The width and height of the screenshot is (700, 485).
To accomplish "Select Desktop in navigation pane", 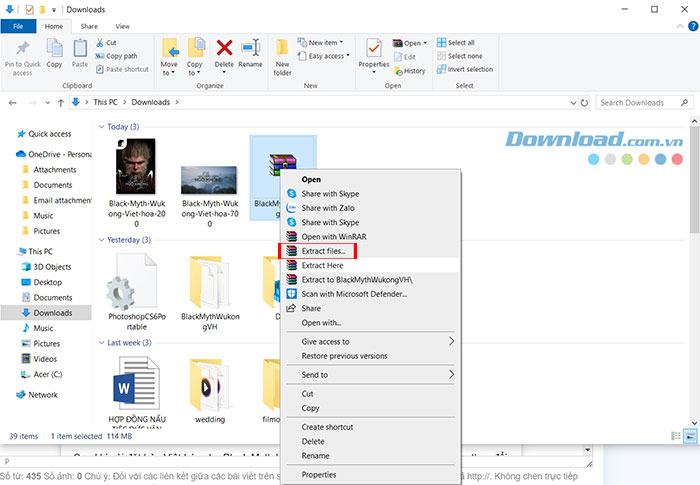I will point(47,282).
